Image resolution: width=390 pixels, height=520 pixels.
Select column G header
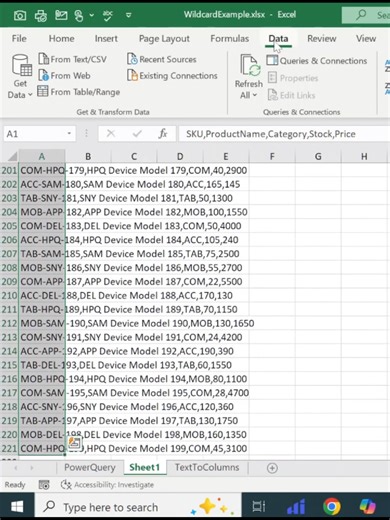pyautogui.click(x=318, y=156)
